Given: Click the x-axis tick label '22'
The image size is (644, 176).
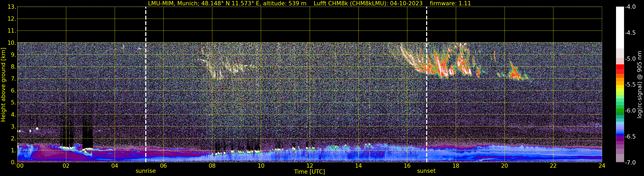Looking at the screenshot, I should (553, 166).
